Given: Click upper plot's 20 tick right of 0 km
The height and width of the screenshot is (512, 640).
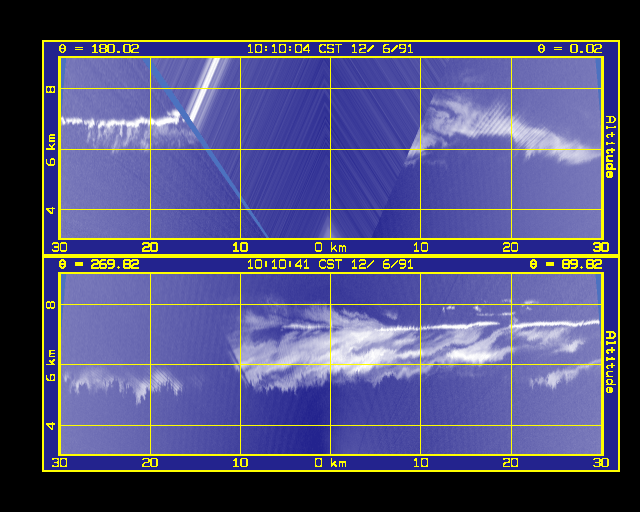Looking at the screenshot, I should tap(511, 247).
